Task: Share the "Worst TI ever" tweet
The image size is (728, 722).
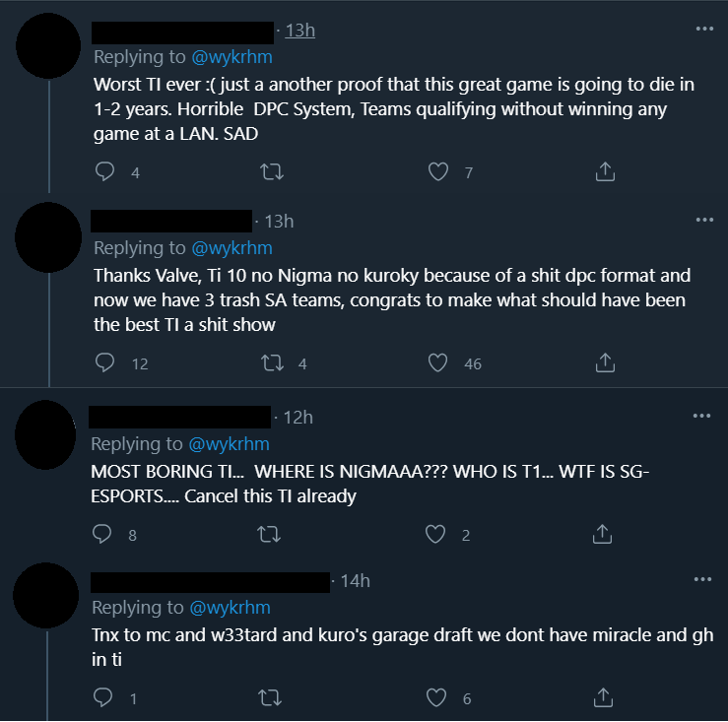Action: click(x=606, y=172)
